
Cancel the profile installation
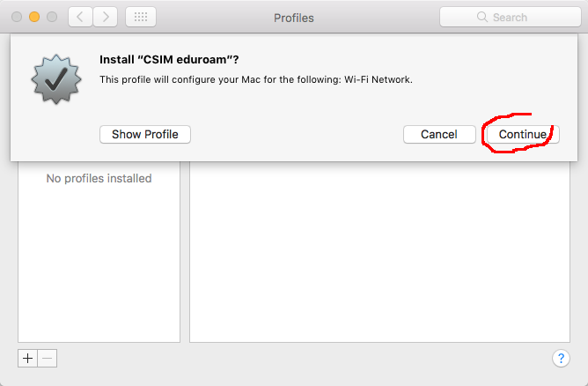click(439, 135)
